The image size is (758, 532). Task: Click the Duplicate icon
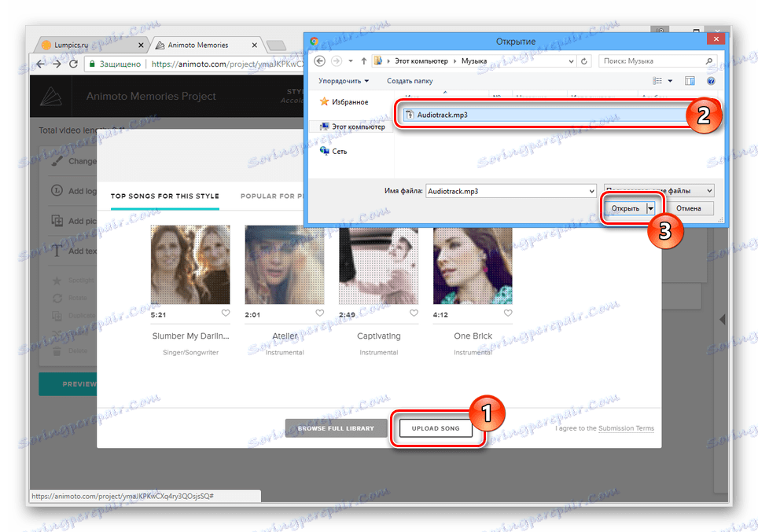coord(57,316)
